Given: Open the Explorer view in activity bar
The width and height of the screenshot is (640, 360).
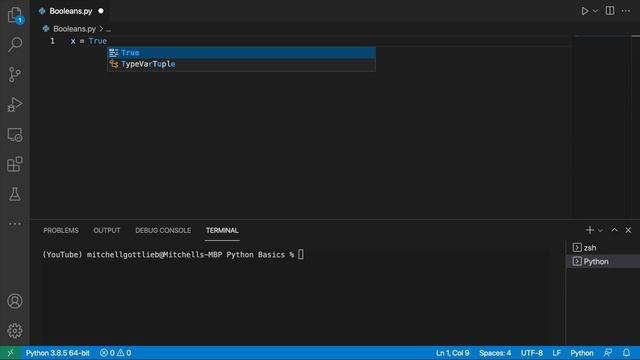Looking at the screenshot, I should tap(15, 15).
